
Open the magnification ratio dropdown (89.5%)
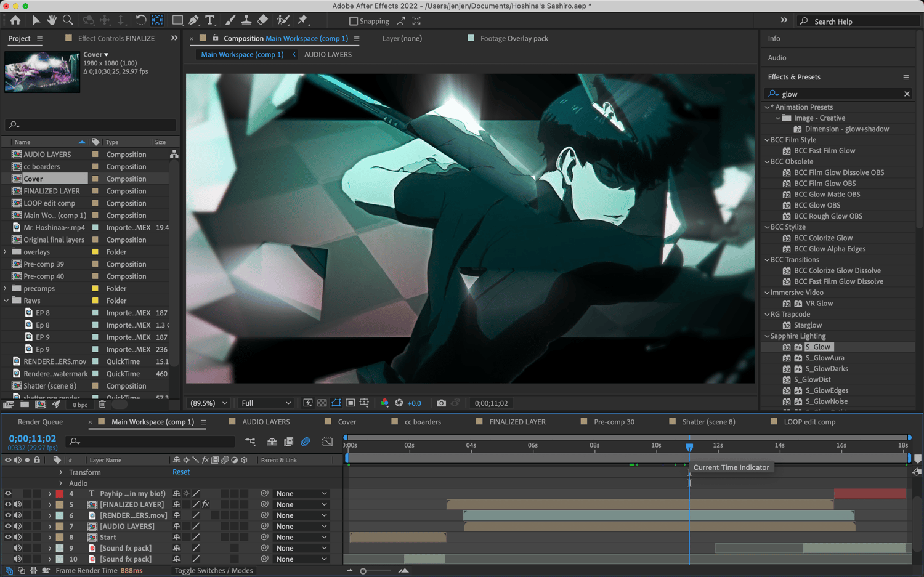209,403
